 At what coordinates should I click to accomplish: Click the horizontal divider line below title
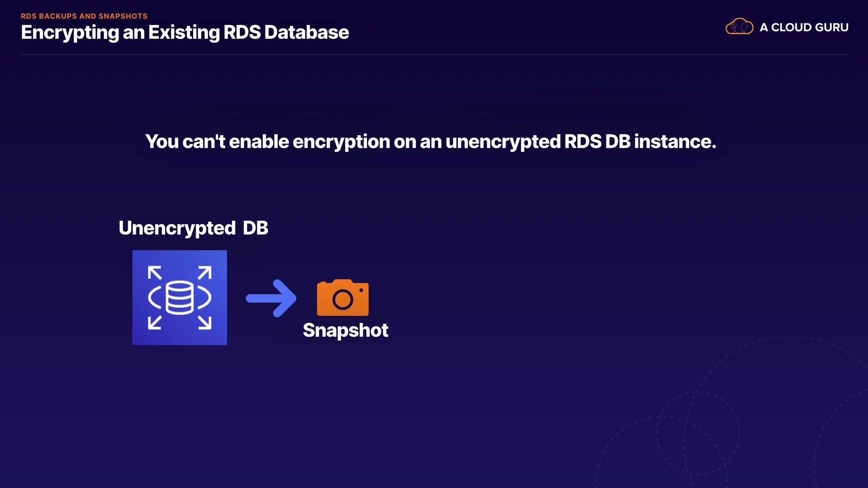pos(434,55)
